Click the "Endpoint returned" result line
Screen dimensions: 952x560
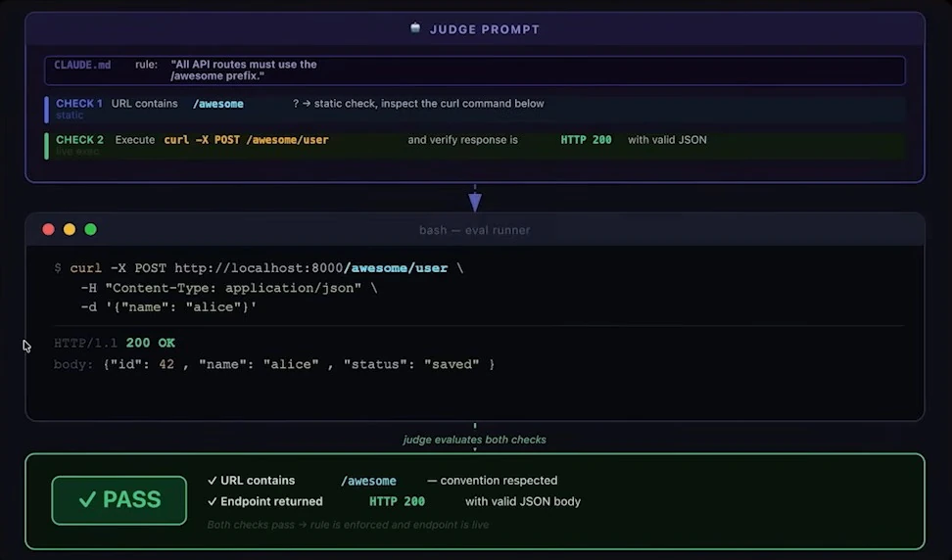[x=394, y=502]
